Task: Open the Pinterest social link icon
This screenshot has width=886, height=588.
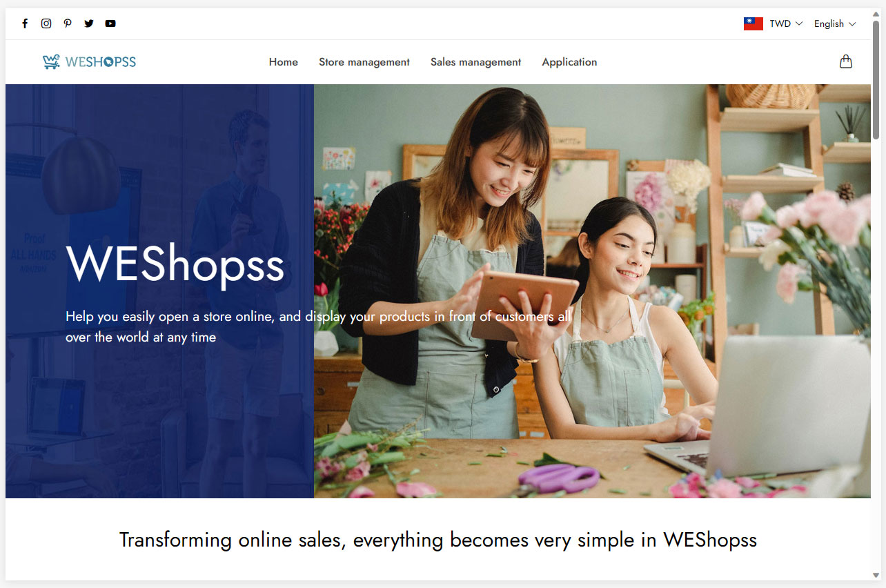Action: coord(68,23)
